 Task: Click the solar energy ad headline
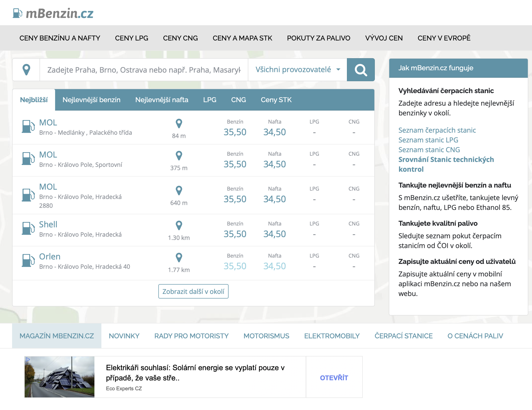tap(195, 373)
